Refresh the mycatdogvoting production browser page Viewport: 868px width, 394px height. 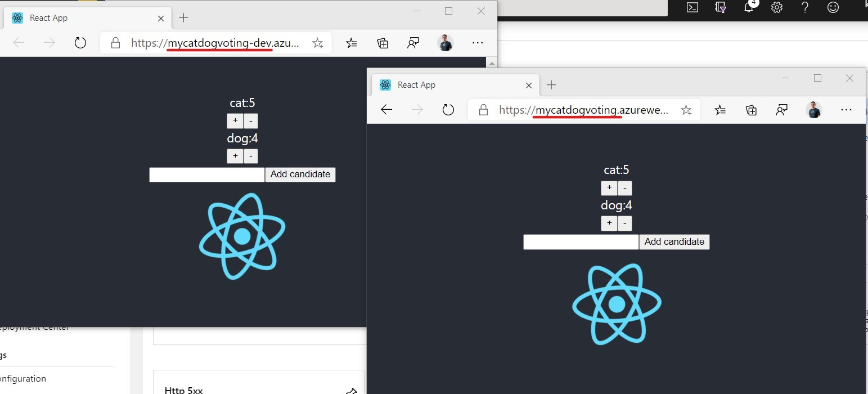[x=448, y=110]
